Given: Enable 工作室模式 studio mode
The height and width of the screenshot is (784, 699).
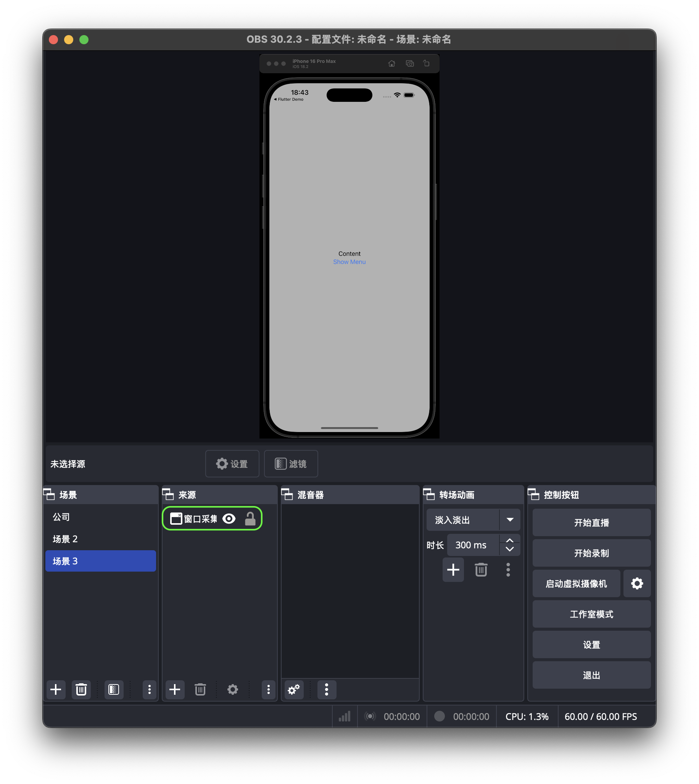Looking at the screenshot, I should [x=591, y=614].
